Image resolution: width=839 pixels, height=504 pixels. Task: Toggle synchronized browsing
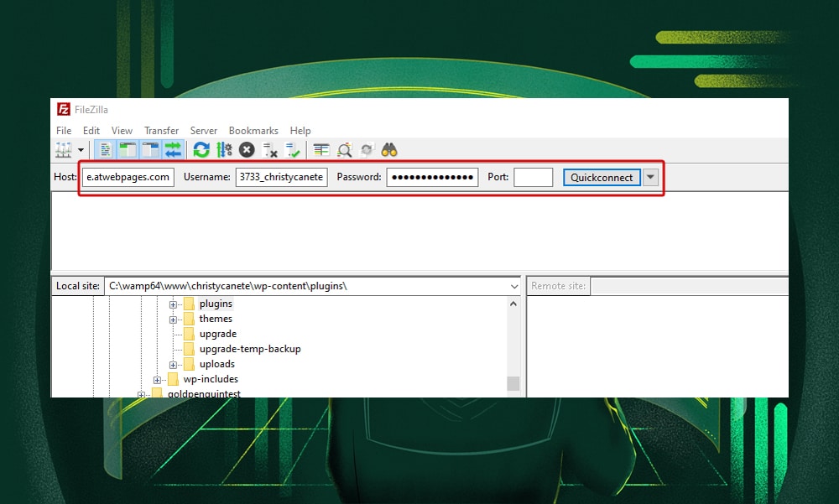coord(365,149)
